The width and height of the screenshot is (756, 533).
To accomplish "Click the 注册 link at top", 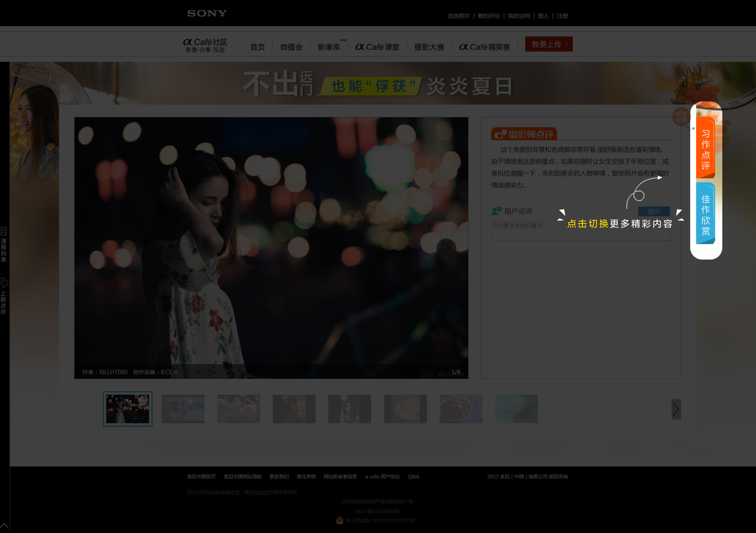I will click(x=562, y=16).
